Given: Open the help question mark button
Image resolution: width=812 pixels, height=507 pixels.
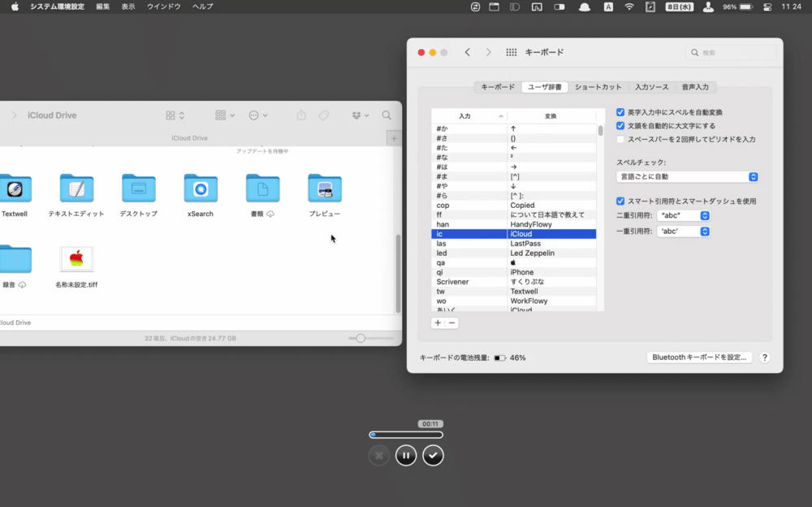Looking at the screenshot, I should coord(764,357).
